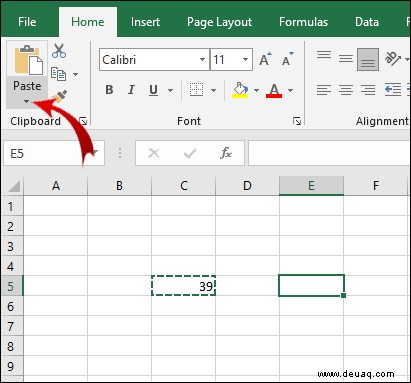Viewport: 411px width, 383px height.
Task: Click the Decrease Indent icon
Action: 393,89
